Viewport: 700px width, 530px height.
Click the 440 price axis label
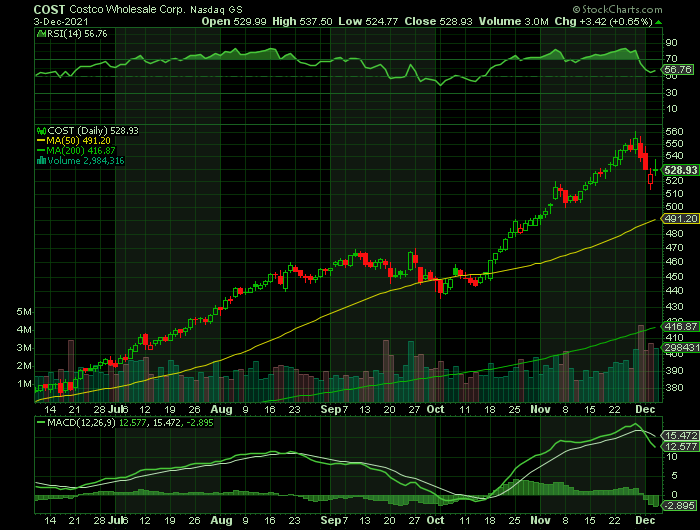[674, 291]
